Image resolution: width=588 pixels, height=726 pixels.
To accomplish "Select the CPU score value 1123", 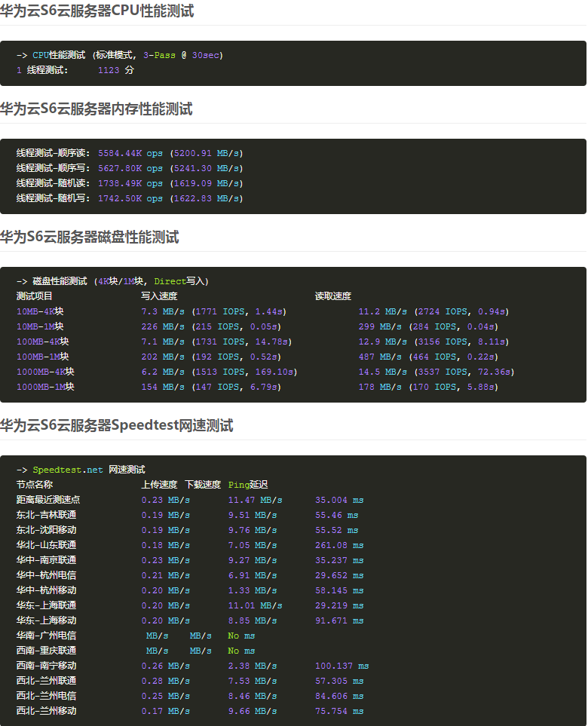I will point(109,70).
